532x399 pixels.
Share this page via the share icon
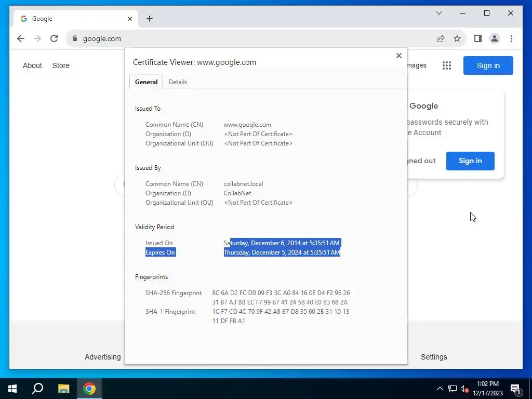point(441,38)
